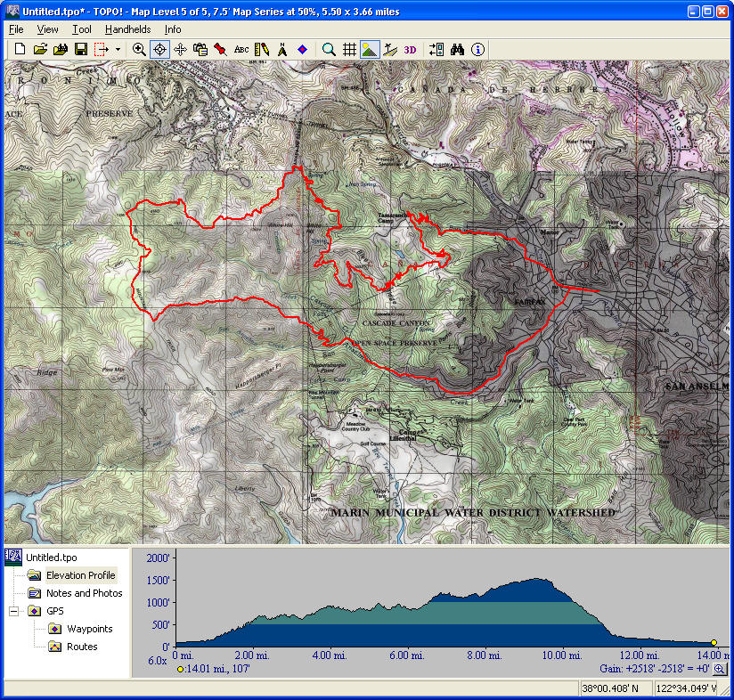Image resolution: width=734 pixels, height=700 pixels.
Task: Activate the centering crosshair tool
Action: 159,50
